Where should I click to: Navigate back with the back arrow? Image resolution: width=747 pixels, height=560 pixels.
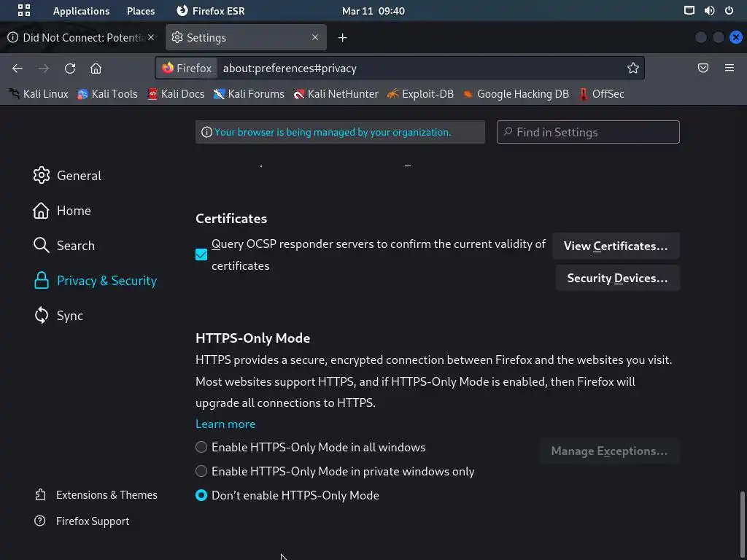pyautogui.click(x=18, y=68)
